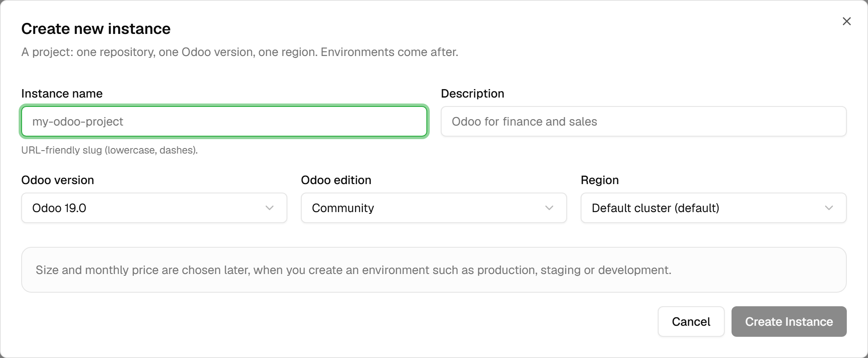Open the Odoo edition dropdown
868x358 pixels.
tap(434, 208)
